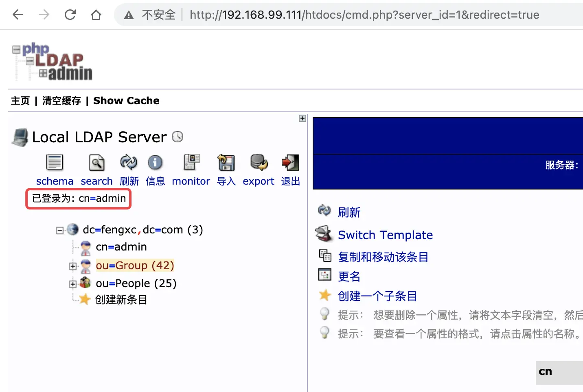The height and width of the screenshot is (392, 583).
Task: Click the icon beside ou=Group
Action: (85, 266)
